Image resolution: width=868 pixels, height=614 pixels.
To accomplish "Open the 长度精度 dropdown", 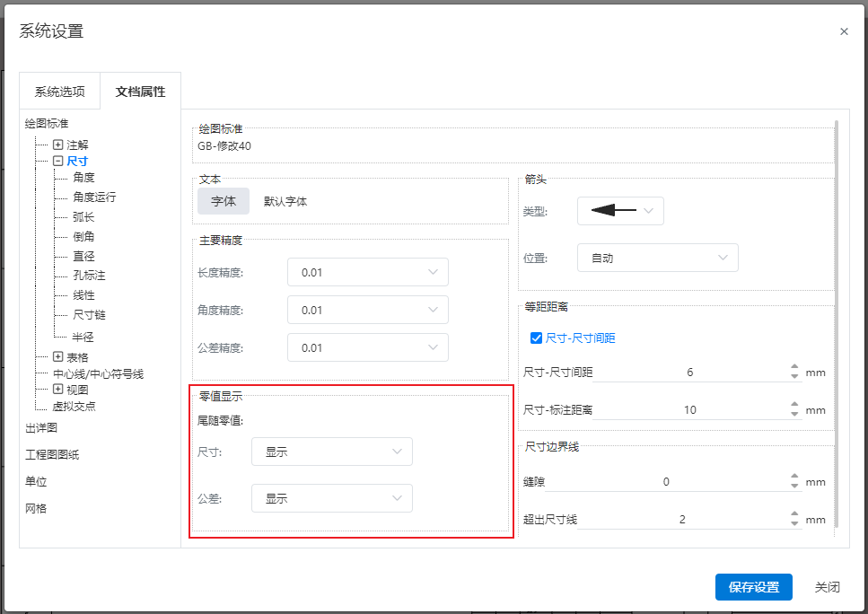I will [367, 272].
